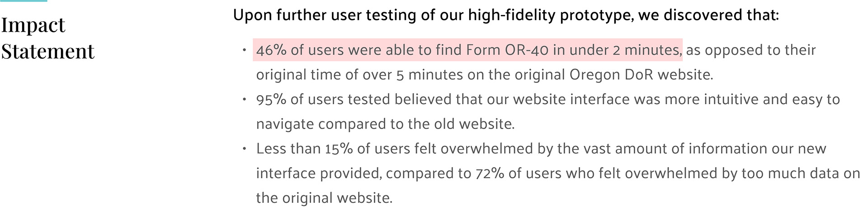This screenshot has width=868, height=211.
Task: Click the line "navigate compared to the old website."
Action: 385,124
